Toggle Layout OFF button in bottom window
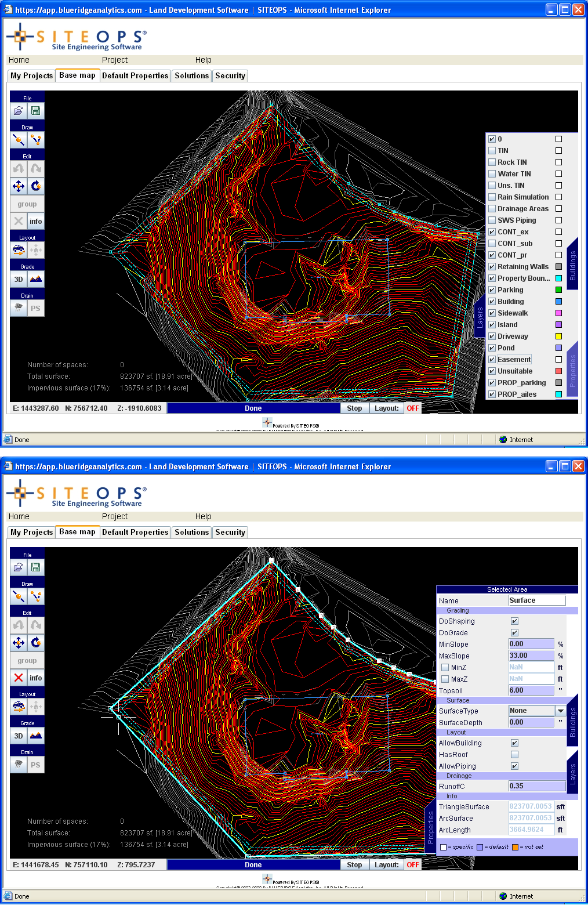 412,865
